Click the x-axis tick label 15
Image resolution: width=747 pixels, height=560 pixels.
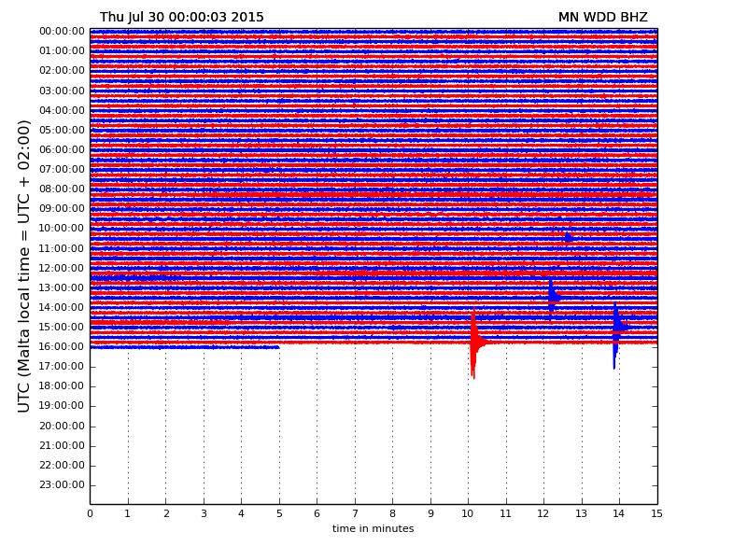656,513
